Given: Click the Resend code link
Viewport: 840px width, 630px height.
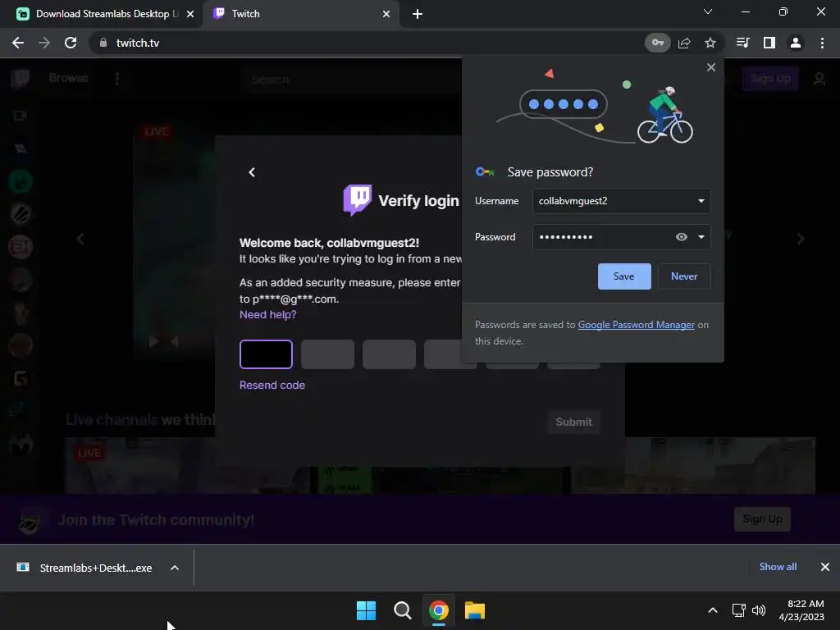Looking at the screenshot, I should click(272, 386).
